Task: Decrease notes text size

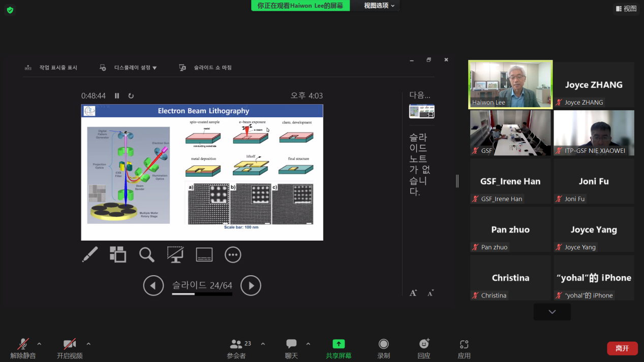Action: (431, 293)
